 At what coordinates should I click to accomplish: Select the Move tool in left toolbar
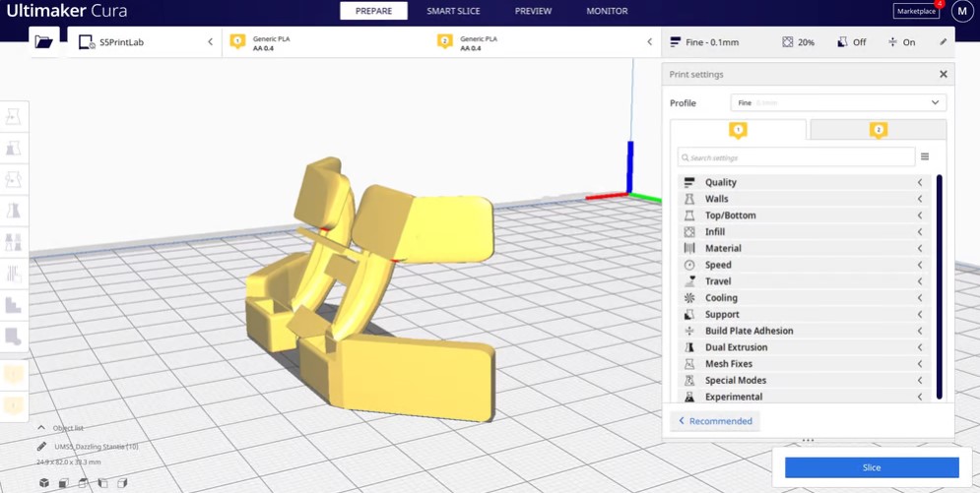13,117
